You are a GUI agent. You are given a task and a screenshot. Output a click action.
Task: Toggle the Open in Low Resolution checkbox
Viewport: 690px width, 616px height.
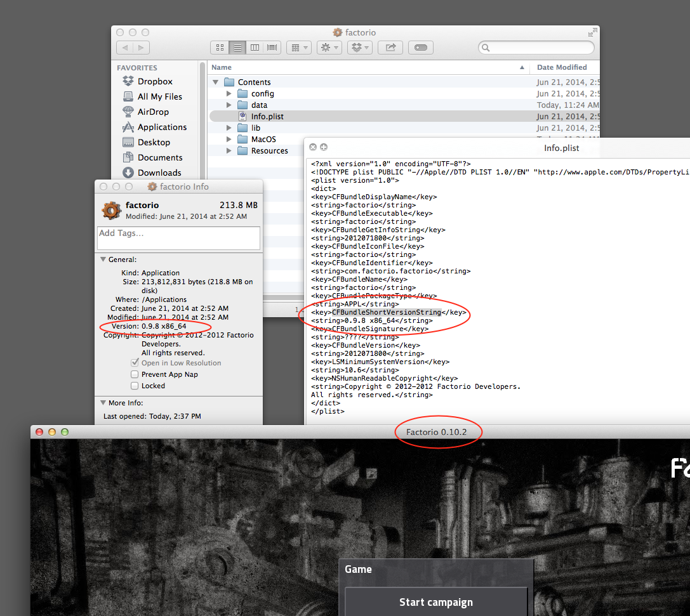[135, 363]
